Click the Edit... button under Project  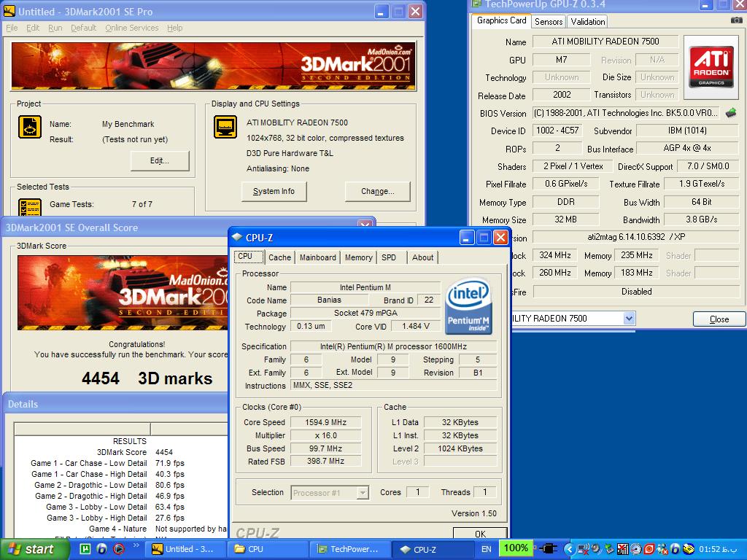160,160
